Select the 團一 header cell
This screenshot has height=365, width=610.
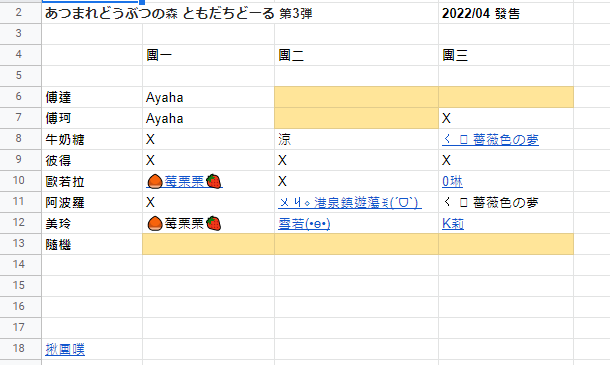(209, 55)
